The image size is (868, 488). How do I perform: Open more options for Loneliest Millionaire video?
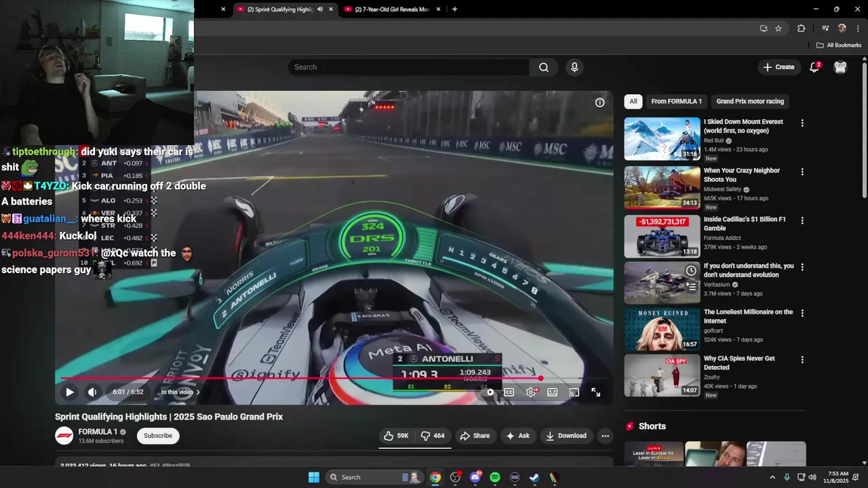click(x=802, y=313)
